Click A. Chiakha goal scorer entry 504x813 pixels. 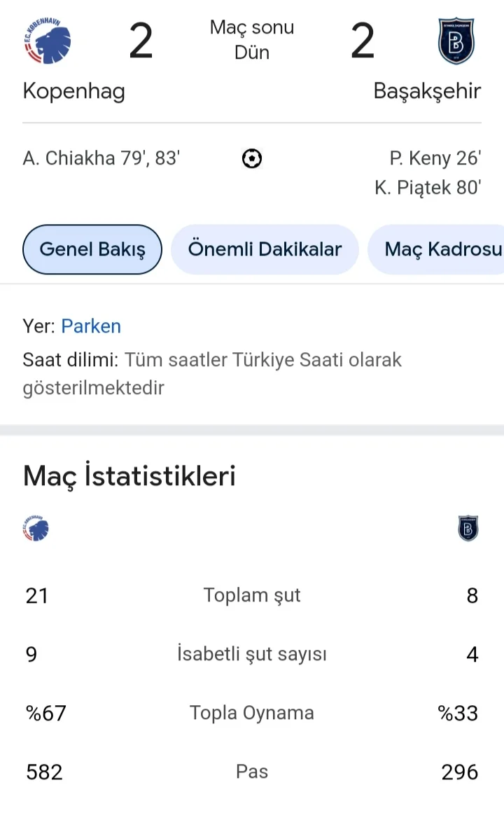[x=101, y=158]
